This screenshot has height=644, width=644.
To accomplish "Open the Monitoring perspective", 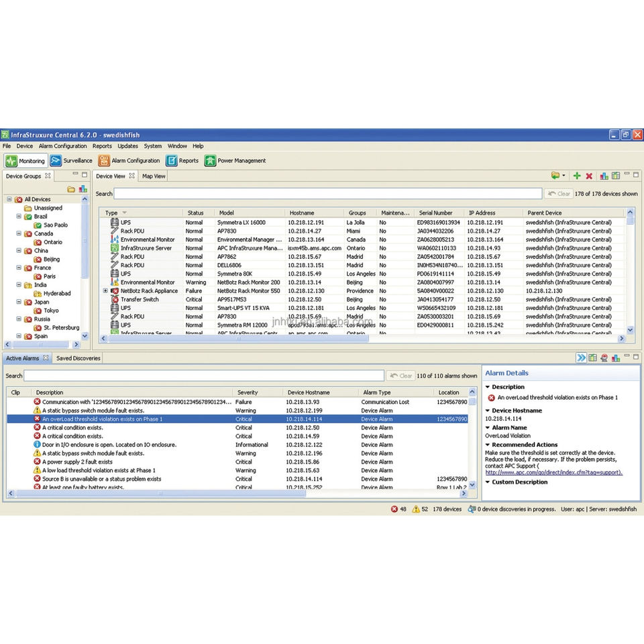I will (25, 160).
